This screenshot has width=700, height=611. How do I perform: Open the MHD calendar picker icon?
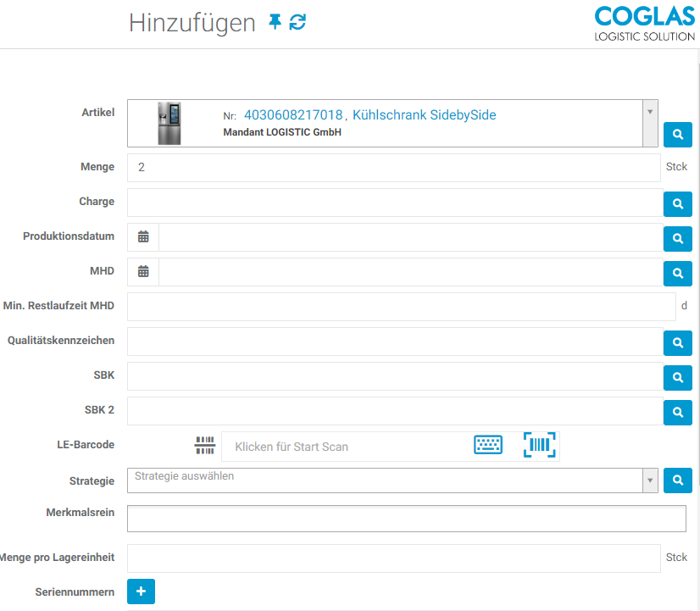tap(143, 272)
